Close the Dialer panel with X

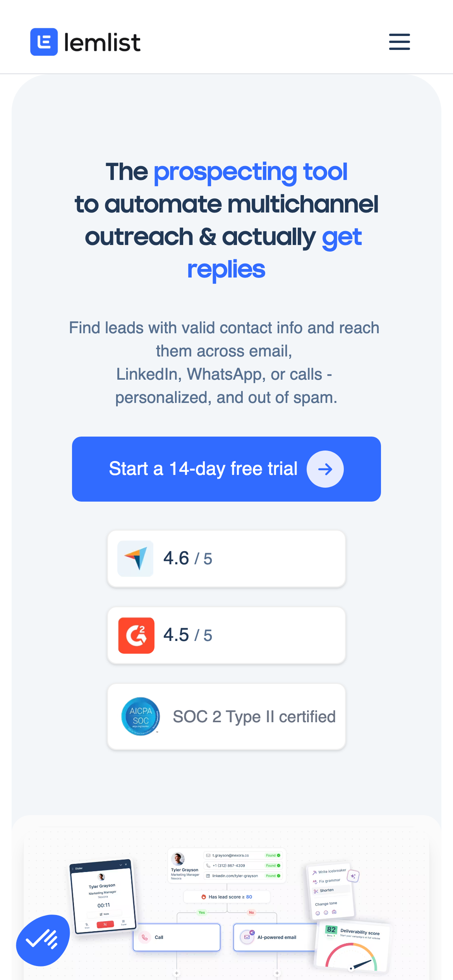pos(126,864)
